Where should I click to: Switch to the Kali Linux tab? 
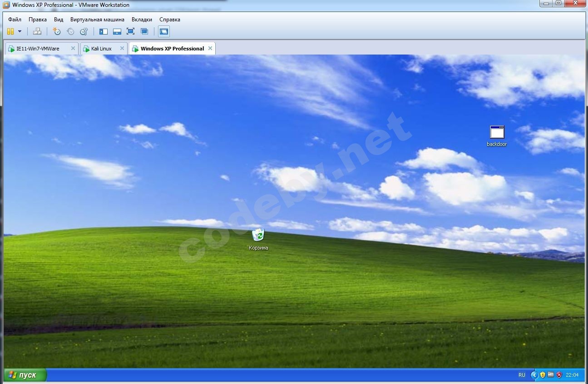[x=104, y=49]
